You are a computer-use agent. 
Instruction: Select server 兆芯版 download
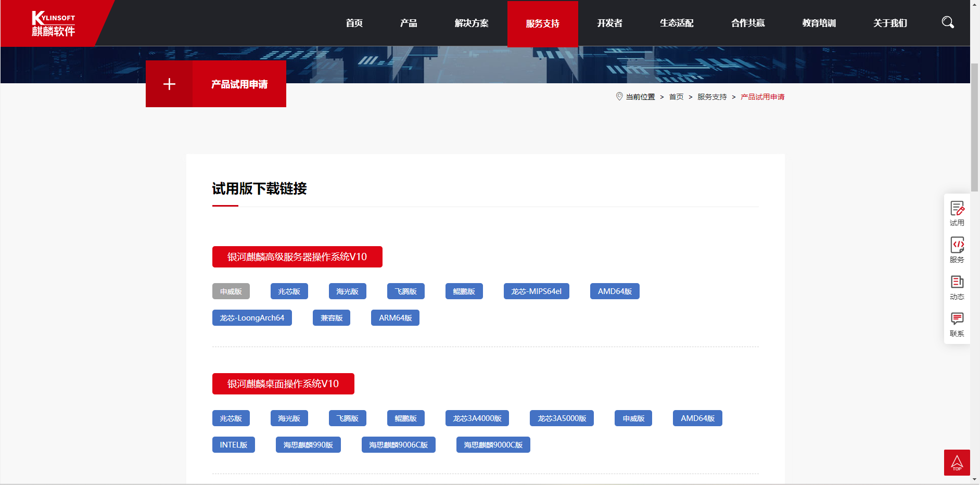tap(289, 291)
